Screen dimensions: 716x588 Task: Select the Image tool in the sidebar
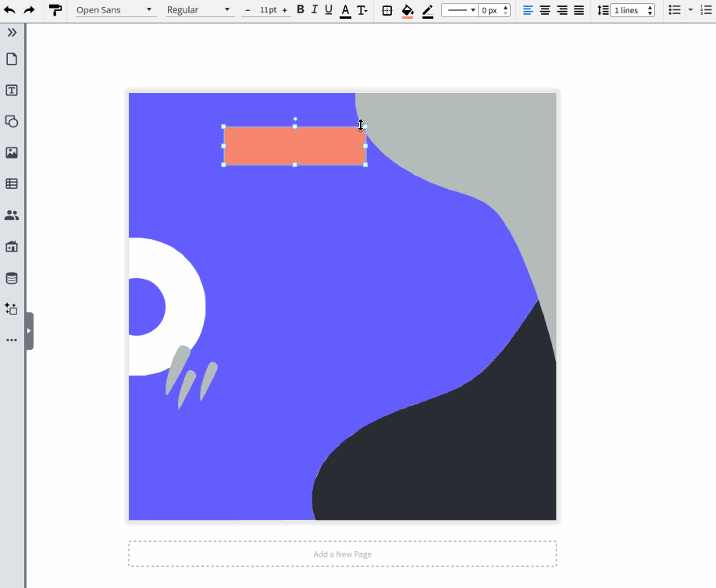tap(11, 152)
